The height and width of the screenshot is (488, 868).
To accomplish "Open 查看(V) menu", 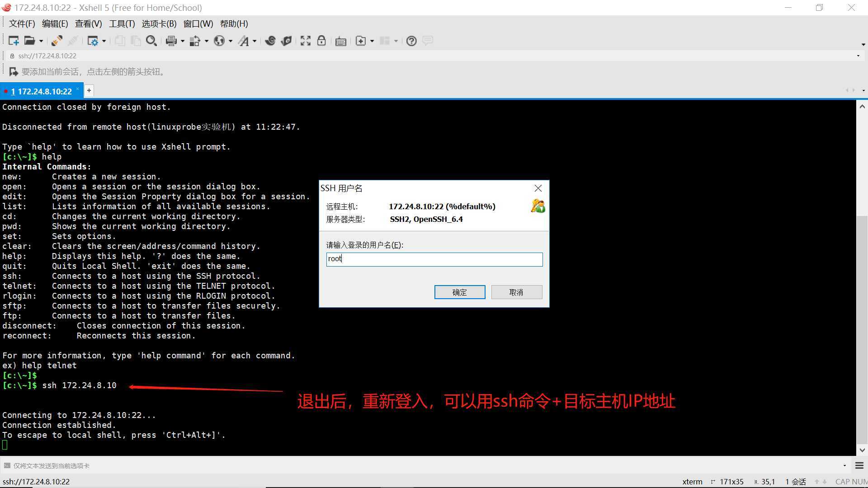I will click(x=88, y=23).
